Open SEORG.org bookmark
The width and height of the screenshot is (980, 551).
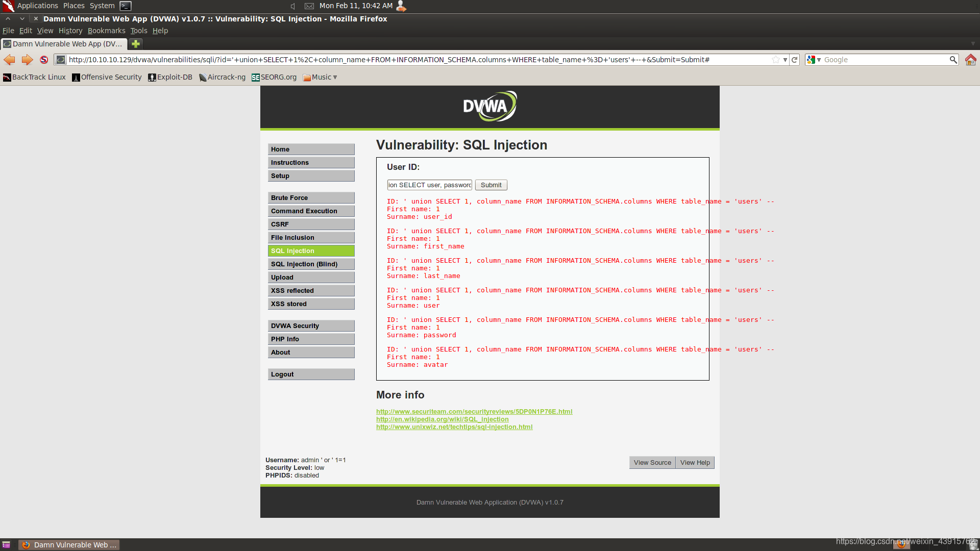(274, 77)
